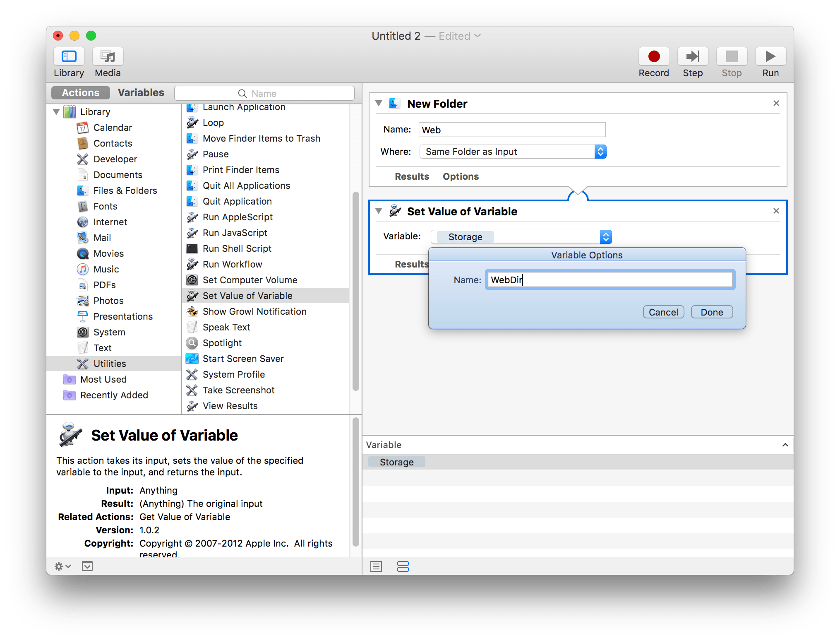Viewport: 840px width, 641px height.
Task: Select Take Screenshot action
Action: 238,390
